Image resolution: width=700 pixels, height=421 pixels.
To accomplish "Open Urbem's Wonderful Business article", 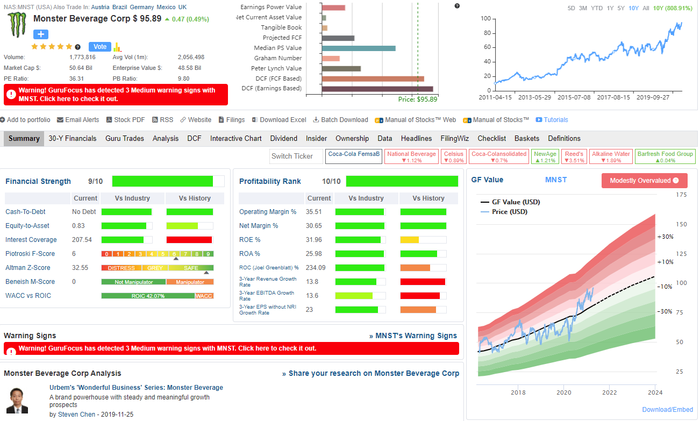I will coord(136,388).
